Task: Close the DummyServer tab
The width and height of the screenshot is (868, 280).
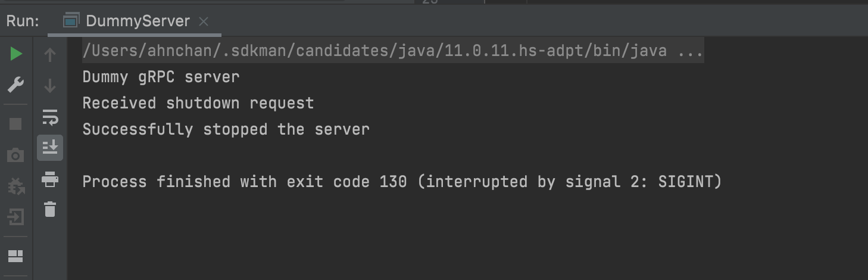Action: click(x=204, y=21)
